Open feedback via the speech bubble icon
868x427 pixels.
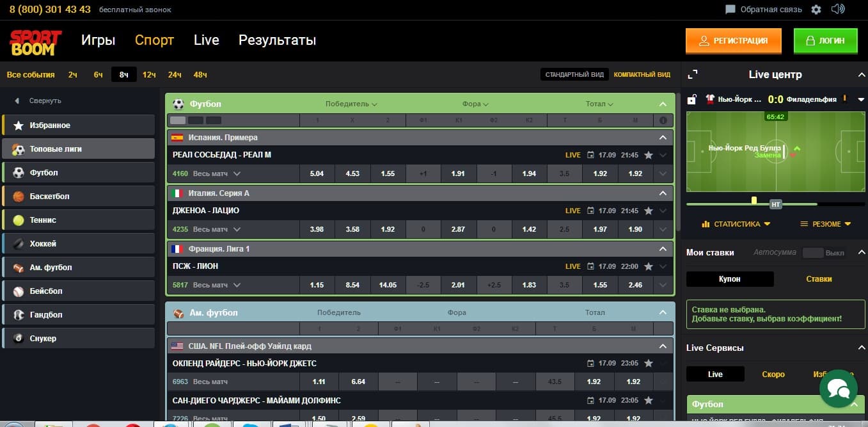730,10
